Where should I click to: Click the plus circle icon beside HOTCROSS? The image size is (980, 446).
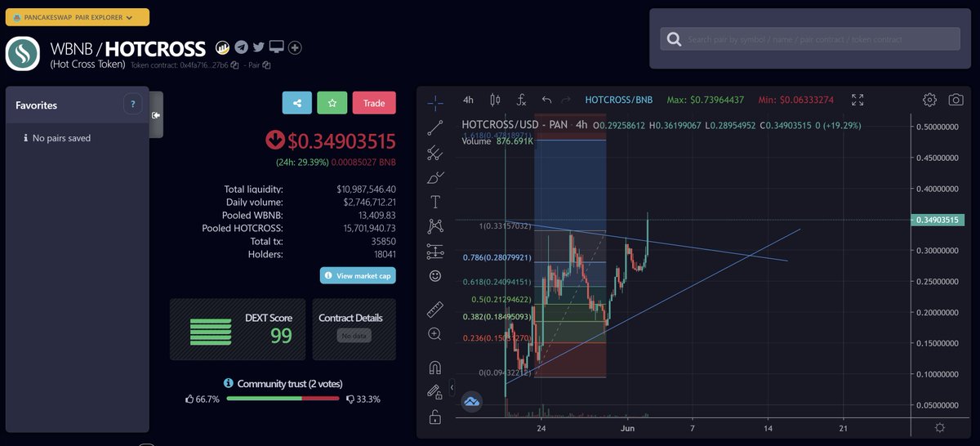295,47
